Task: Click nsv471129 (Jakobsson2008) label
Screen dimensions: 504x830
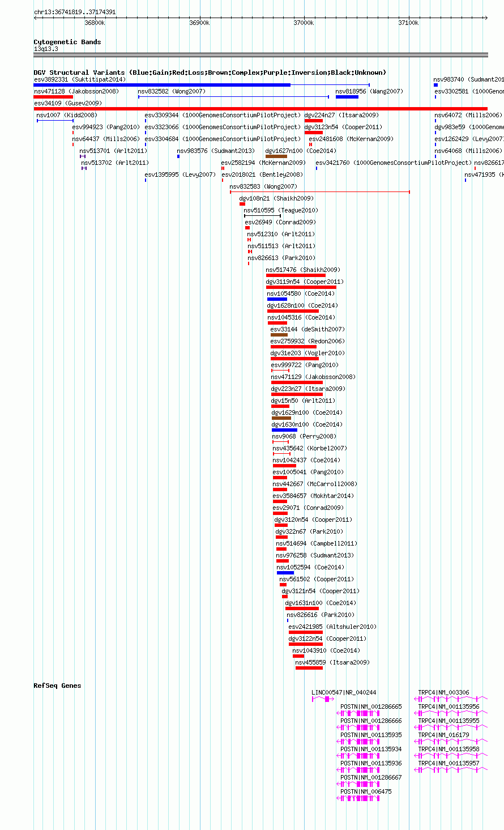Action: 314,377
